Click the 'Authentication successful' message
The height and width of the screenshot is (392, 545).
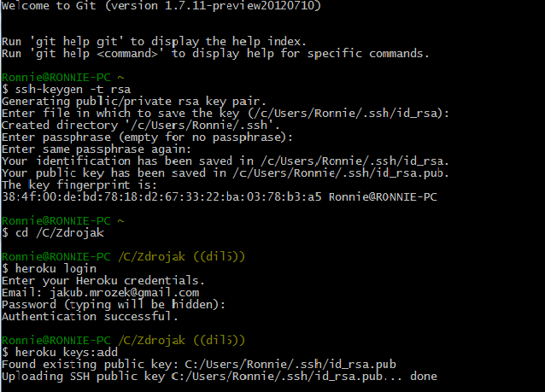89,317
